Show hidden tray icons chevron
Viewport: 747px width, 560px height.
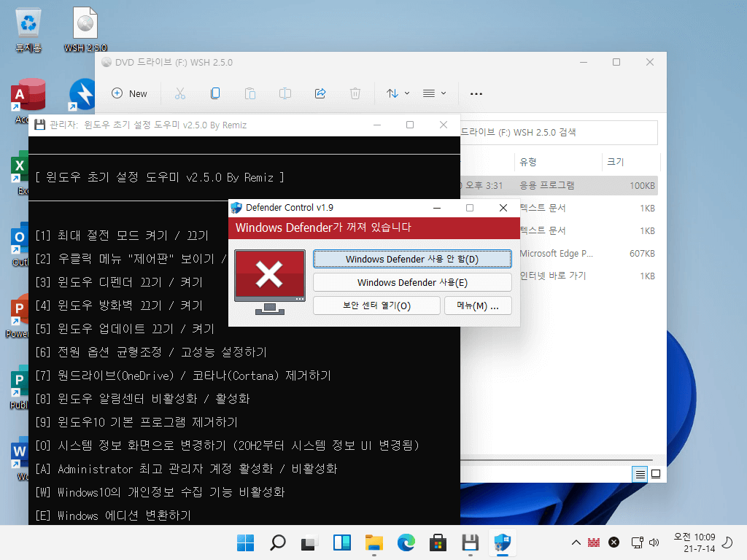tap(576, 542)
